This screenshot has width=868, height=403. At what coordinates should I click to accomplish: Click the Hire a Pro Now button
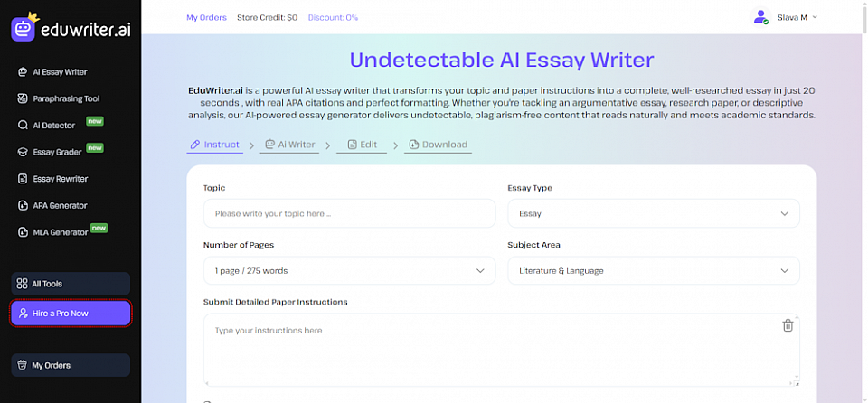tap(71, 313)
